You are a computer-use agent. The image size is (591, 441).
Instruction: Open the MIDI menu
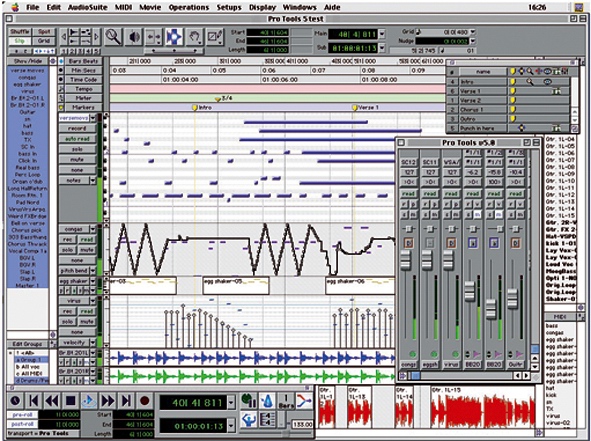coord(123,7)
